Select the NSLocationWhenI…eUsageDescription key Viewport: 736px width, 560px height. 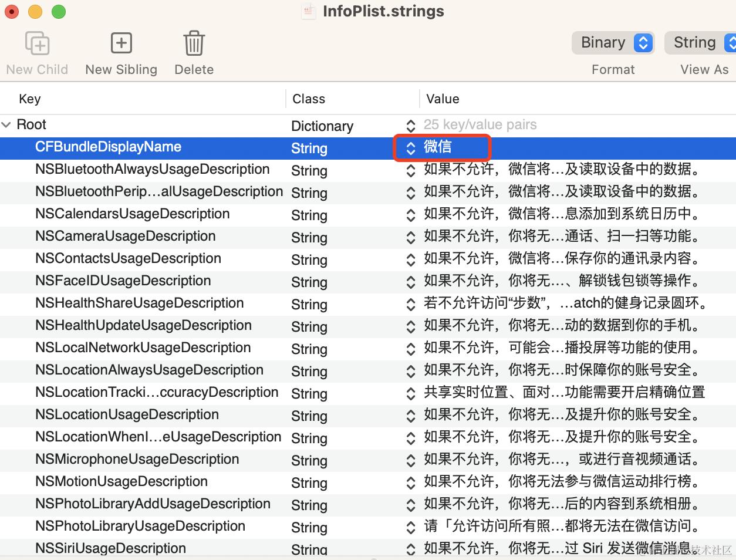(158, 437)
